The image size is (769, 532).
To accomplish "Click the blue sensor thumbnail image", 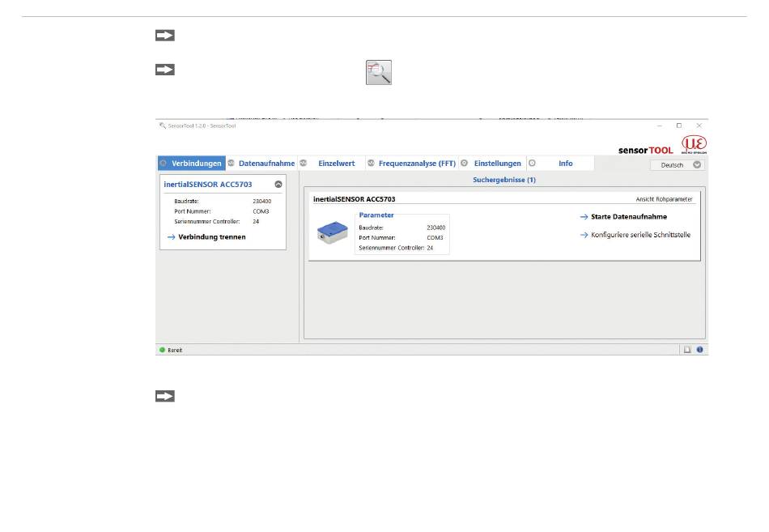I will (333, 232).
